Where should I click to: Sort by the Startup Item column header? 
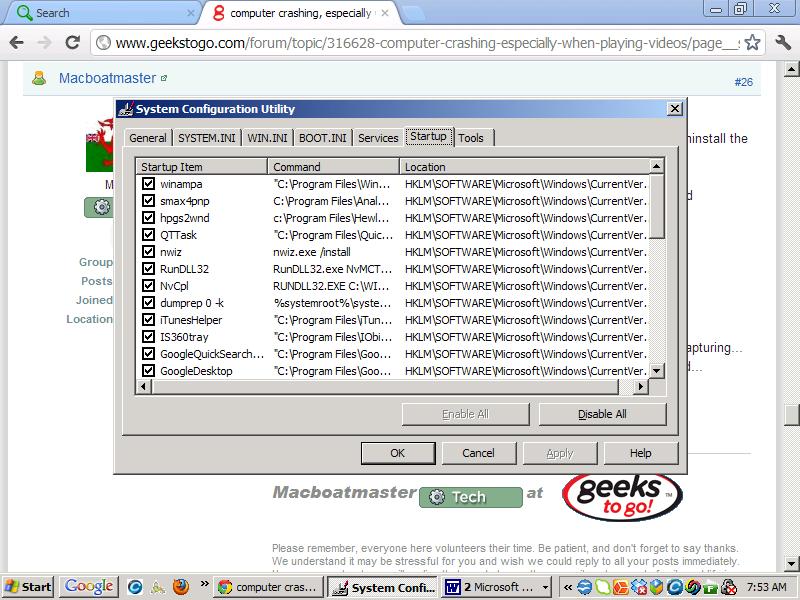[x=202, y=166]
